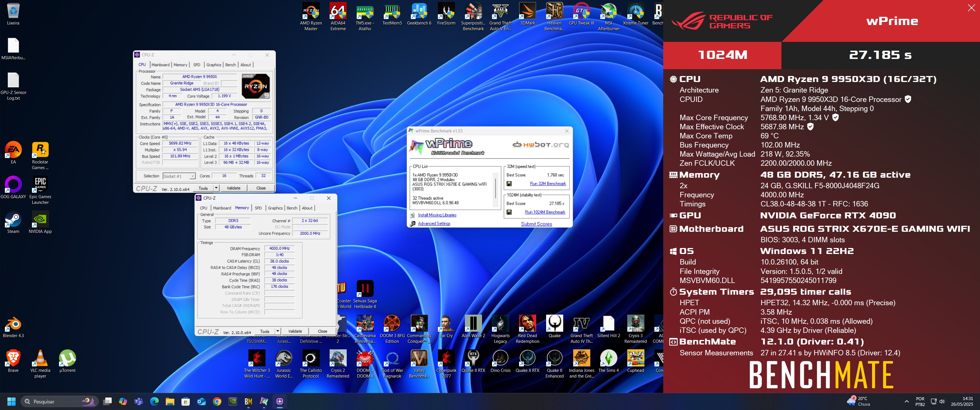Click Run 32M Benchmark link
980x410 pixels.
click(x=548, y=184)
